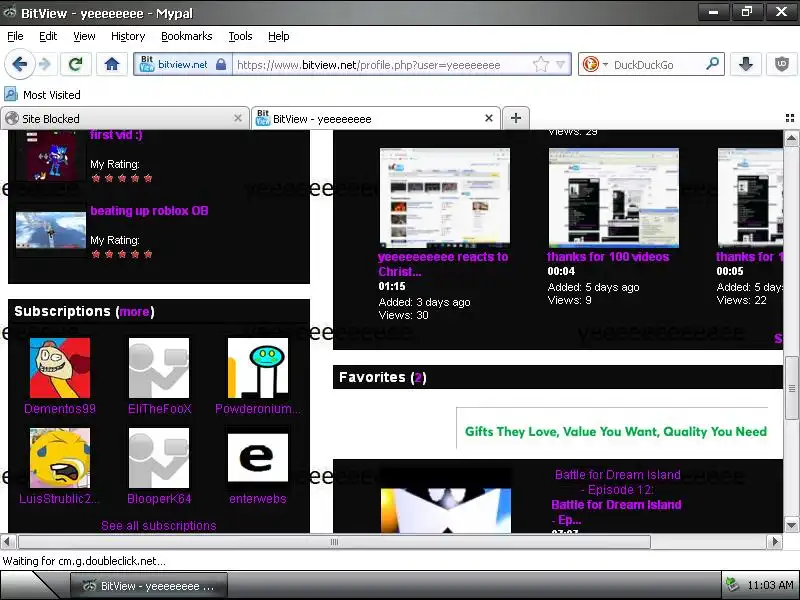Image resolution: width=800 pixels, height=600 pixels.
Task: Open Dementos99 avatar
Action: pos(60,368)
